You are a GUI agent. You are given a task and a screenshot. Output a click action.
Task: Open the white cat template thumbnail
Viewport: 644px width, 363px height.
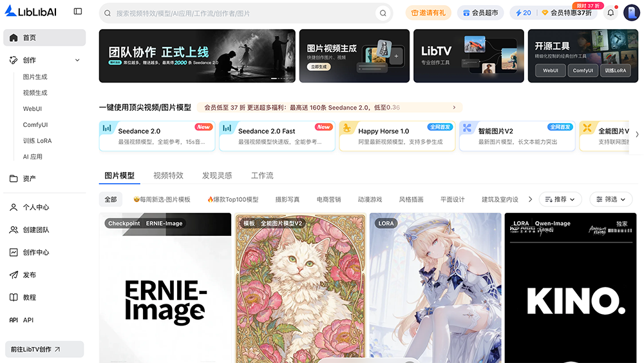click(300, 288)
